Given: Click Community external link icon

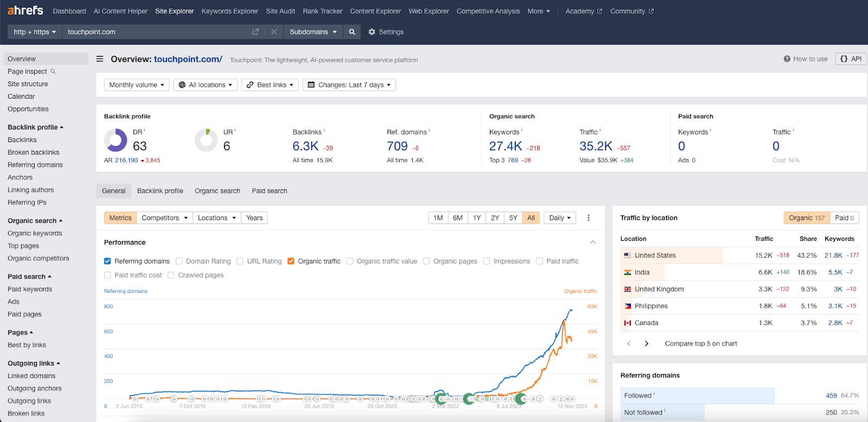Looking at the screenshot, I should click(651, 11).
